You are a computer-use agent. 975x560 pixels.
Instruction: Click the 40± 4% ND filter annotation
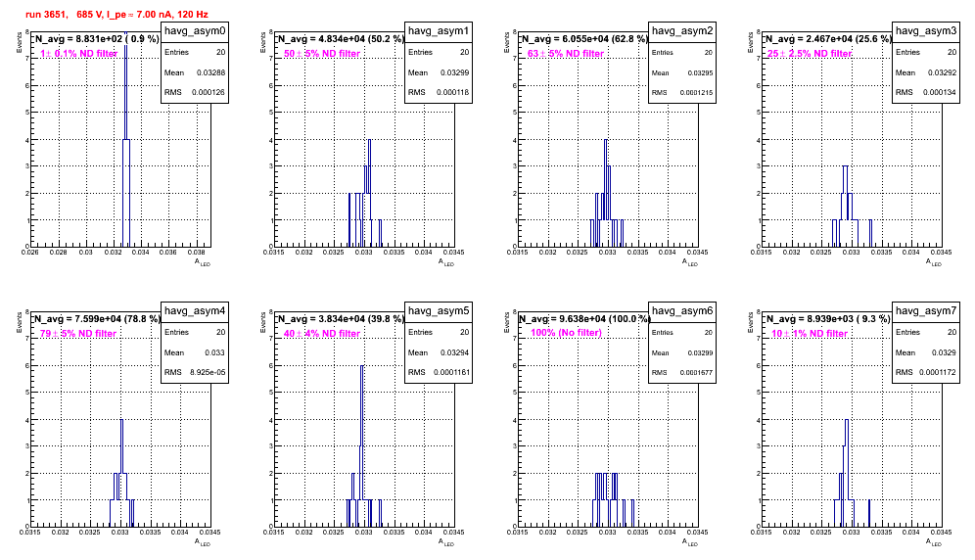coord(322,334)
